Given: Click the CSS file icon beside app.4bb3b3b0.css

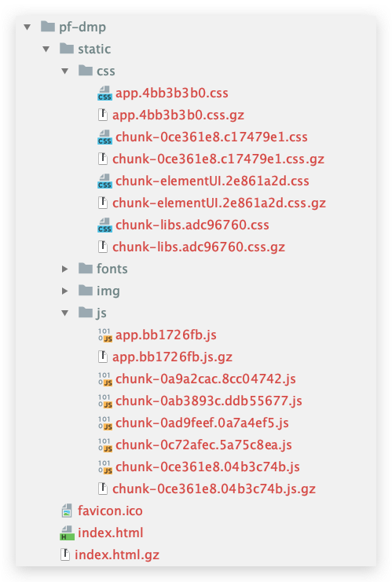Looking at the screenshot, I should (x=104, y=93).
